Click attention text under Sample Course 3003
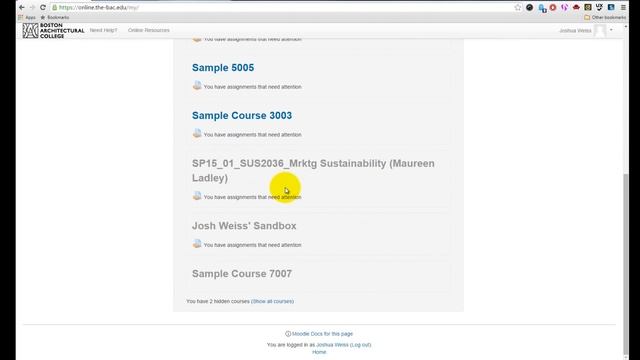Screen dimensions: 640x360 253,135
